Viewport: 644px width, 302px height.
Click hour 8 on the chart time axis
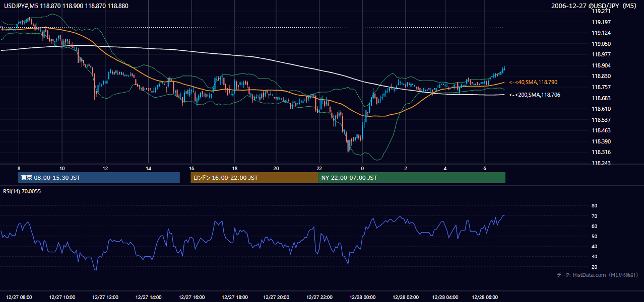click(19, 168)
